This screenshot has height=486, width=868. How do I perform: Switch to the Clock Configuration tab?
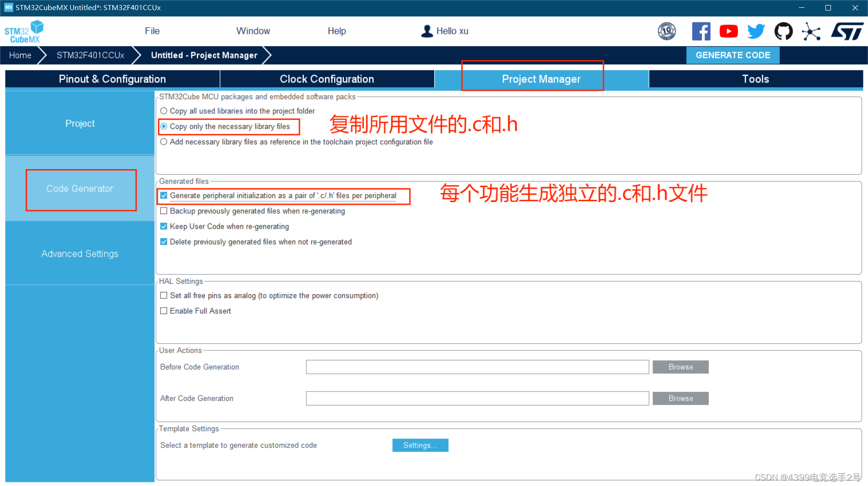(327, 79)
